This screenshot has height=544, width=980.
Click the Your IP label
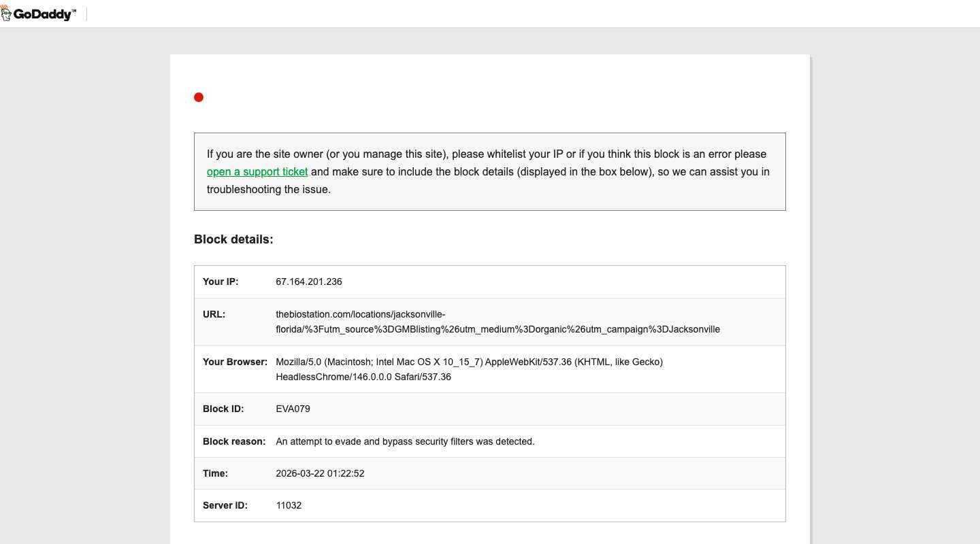220,282
